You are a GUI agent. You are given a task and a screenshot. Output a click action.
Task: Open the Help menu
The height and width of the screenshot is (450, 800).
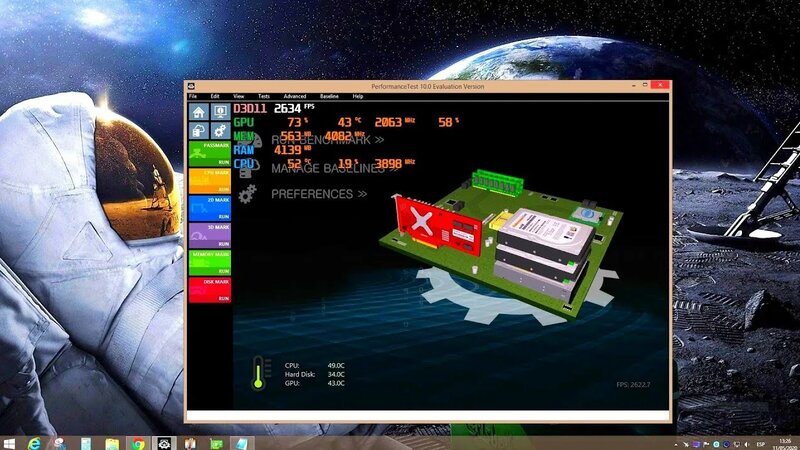click(x=358, y=96)
